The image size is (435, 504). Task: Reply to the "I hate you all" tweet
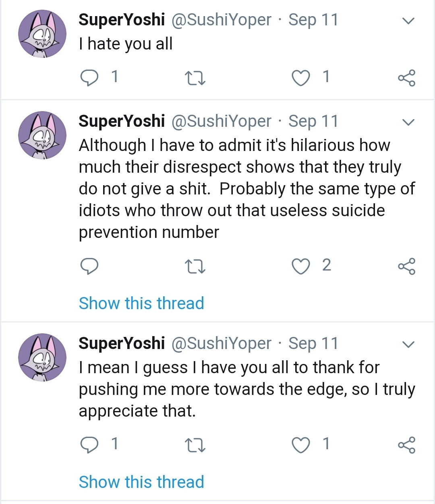(x=89, y=77)
